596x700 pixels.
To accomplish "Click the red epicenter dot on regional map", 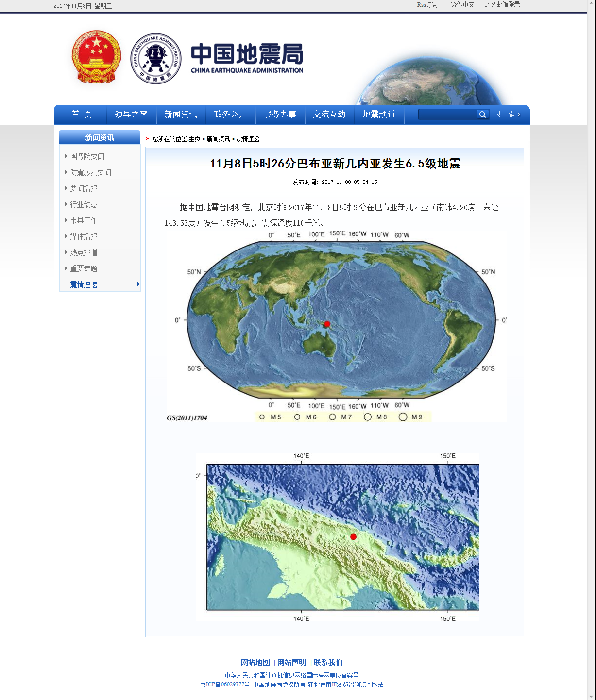I will (353, 537).
